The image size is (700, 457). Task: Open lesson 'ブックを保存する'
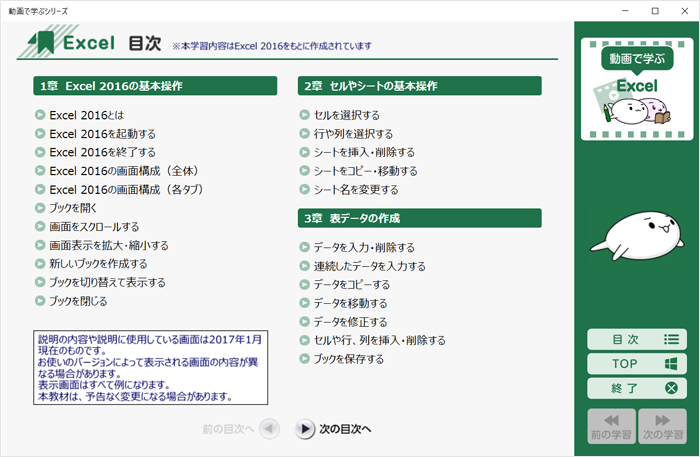tap(342, 359)
